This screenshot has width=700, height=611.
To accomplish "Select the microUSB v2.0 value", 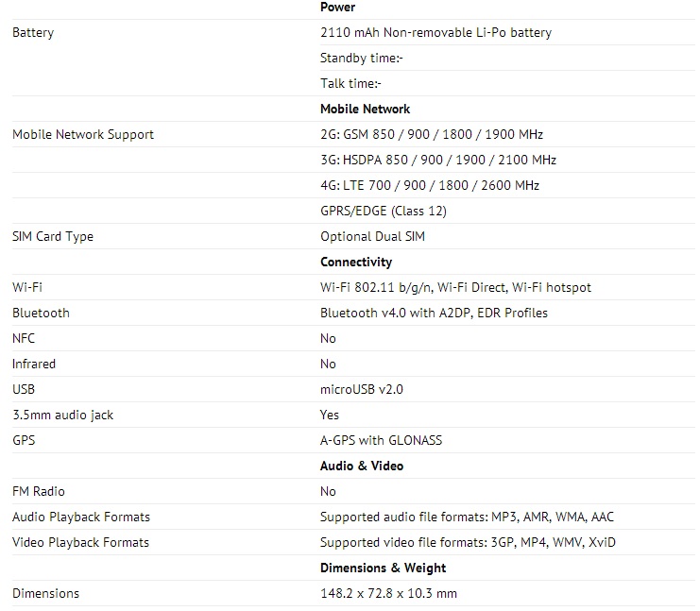I will [x=362, y=390].
